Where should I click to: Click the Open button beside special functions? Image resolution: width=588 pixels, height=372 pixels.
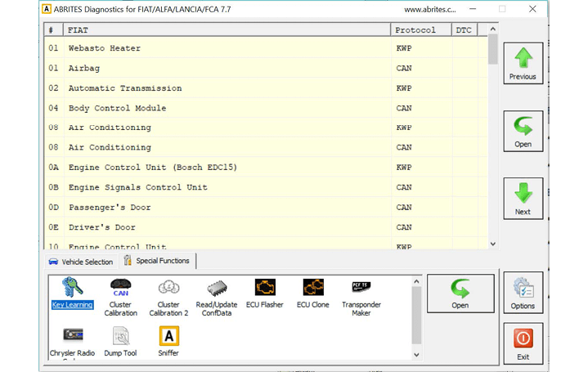pos(460,294)
